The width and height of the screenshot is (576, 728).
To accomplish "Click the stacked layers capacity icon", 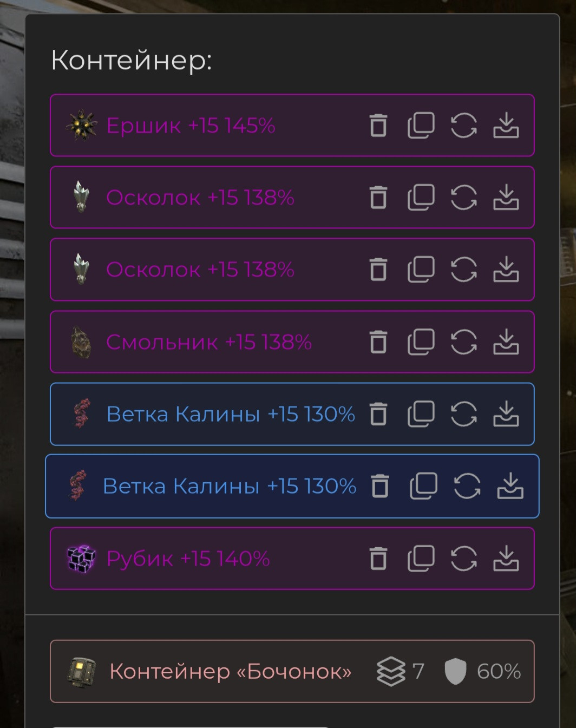I will pos(391,671).
